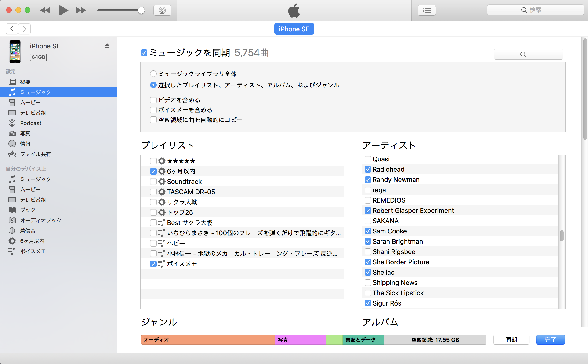Check Shani Rigsbee artist checkbox
This screenshot has height=364, width=588.
(368, 252)
